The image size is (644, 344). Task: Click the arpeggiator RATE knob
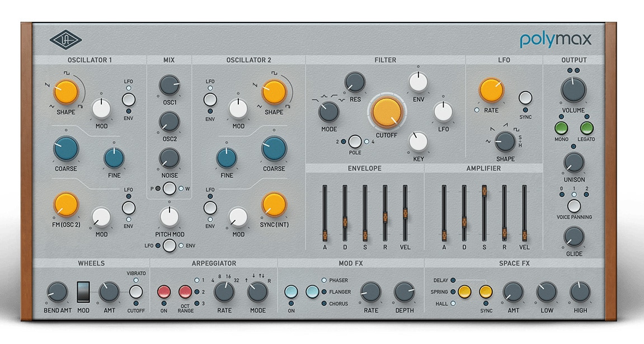[224, 292]
